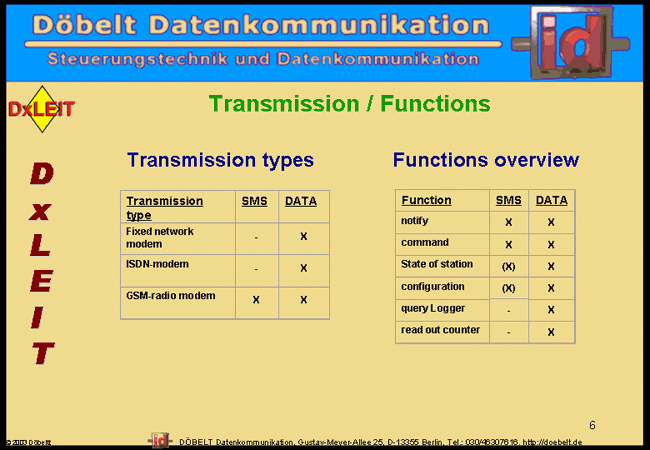Image resolution: width=650 pixels, height=450 pixels.
Task: Click SMS X mark for GSM-radio modem
Action: pos(256,300)
